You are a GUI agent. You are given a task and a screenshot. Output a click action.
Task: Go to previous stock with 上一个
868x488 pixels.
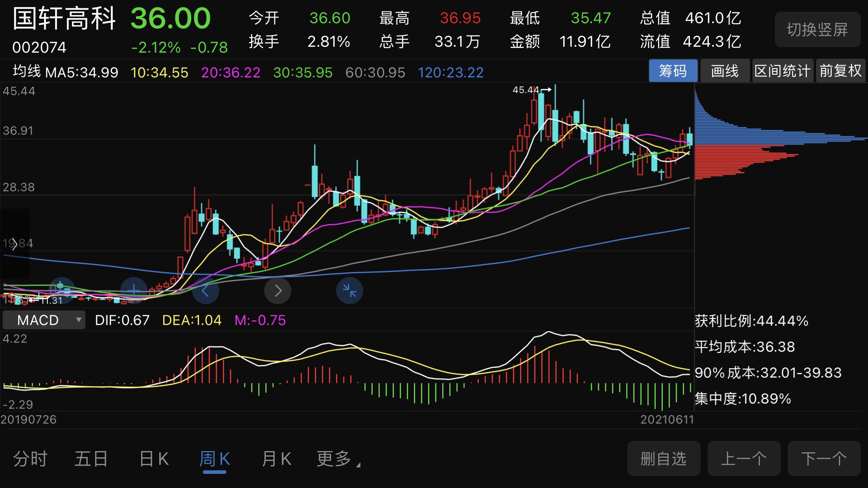[744, 459]
